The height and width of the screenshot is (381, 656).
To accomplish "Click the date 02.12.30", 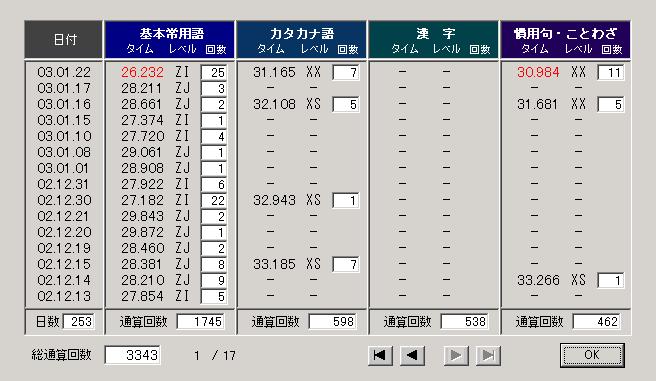I will pyautogui.click(x=64, y=200).
